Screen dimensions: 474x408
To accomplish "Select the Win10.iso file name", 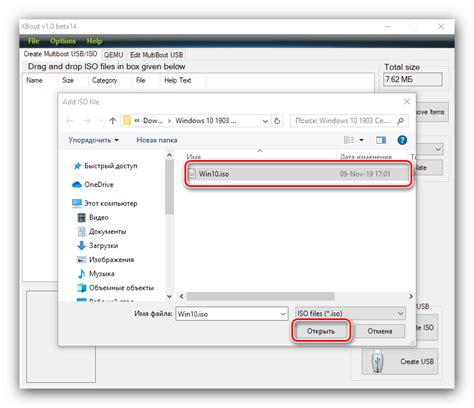I will pyautogui.click(x=214, y=174).
